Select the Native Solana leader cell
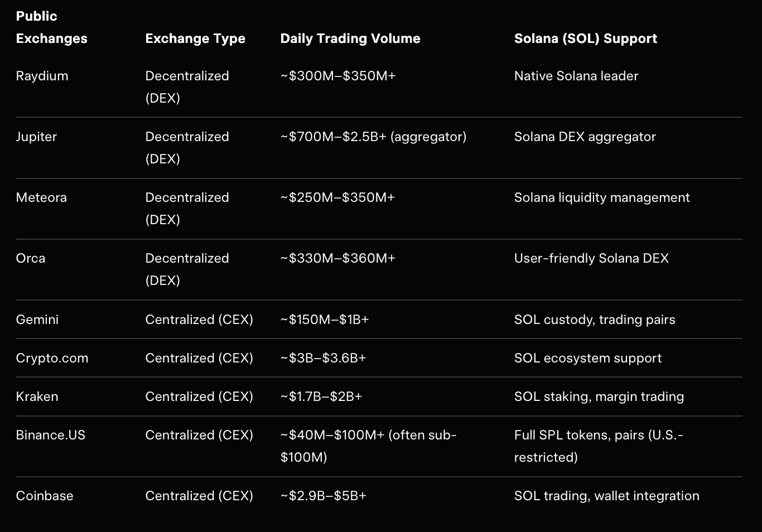 click(x=576, y=76)
